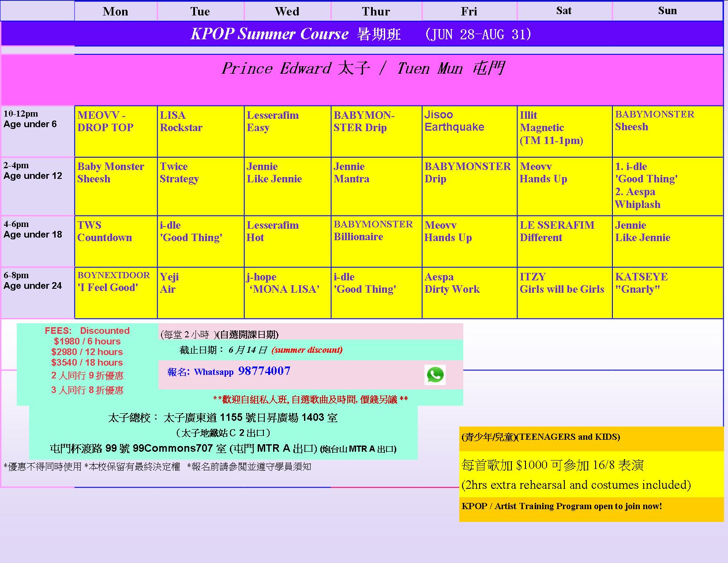Viewport: 728px width, 563px height.
Task: Click the KATSEYE "Gnarly" cell
Action: click(x=668, y=293)
